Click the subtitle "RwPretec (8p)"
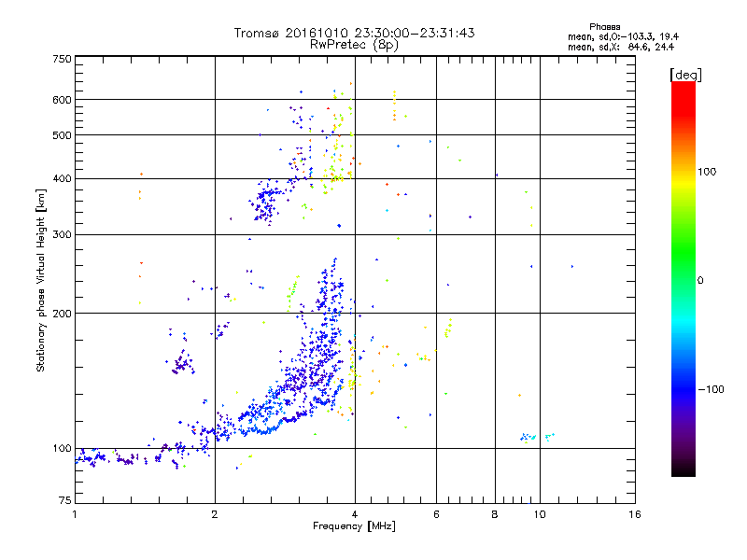747x560 pixels. coord(354,45)
